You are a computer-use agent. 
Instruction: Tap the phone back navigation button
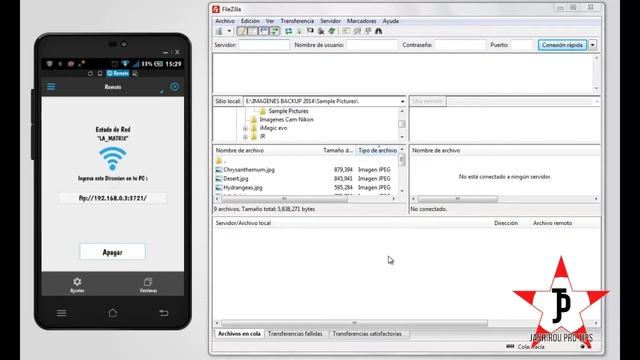164,313
